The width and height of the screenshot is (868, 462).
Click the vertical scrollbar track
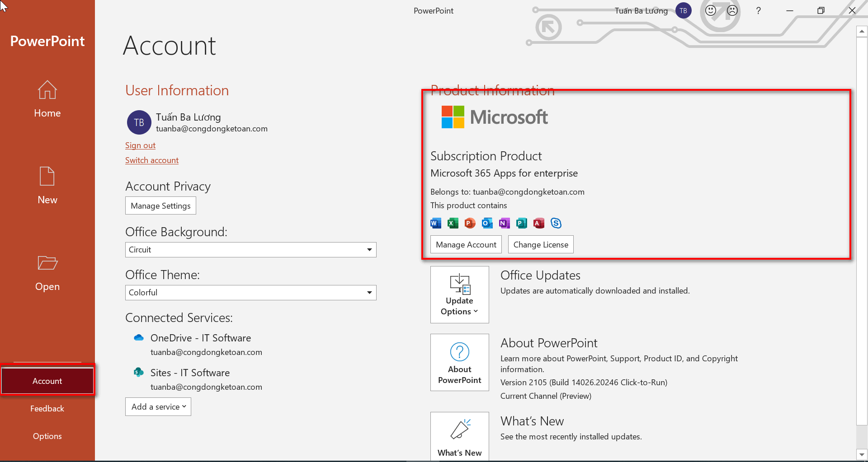click(x=862, y=437)
